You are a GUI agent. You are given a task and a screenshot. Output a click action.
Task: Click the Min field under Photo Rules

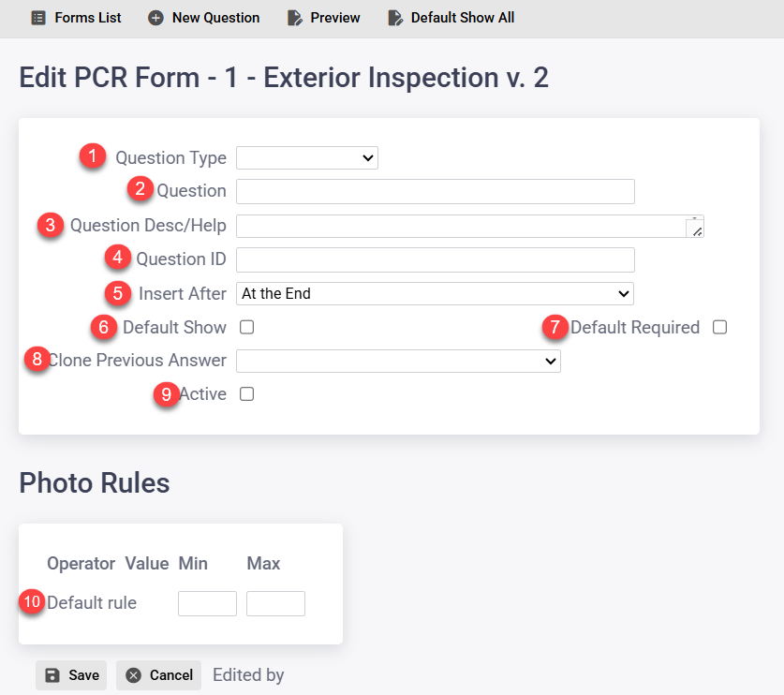tap(207, 603)
